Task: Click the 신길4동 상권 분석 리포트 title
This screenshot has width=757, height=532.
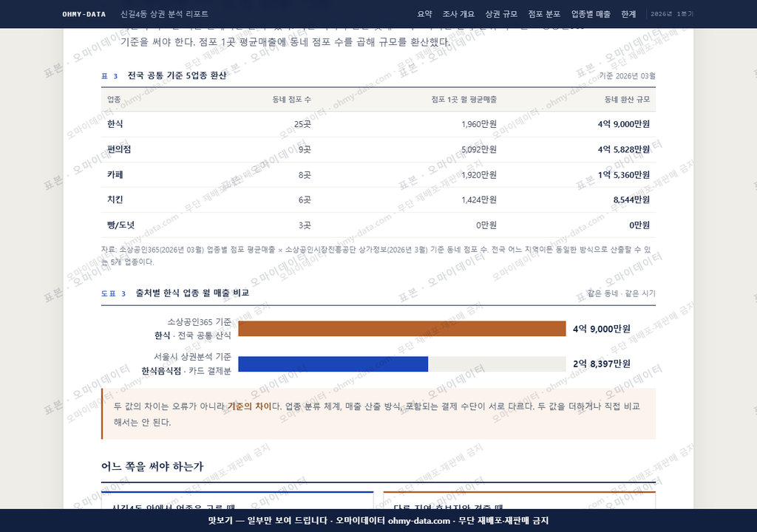Action: point(164,14)
